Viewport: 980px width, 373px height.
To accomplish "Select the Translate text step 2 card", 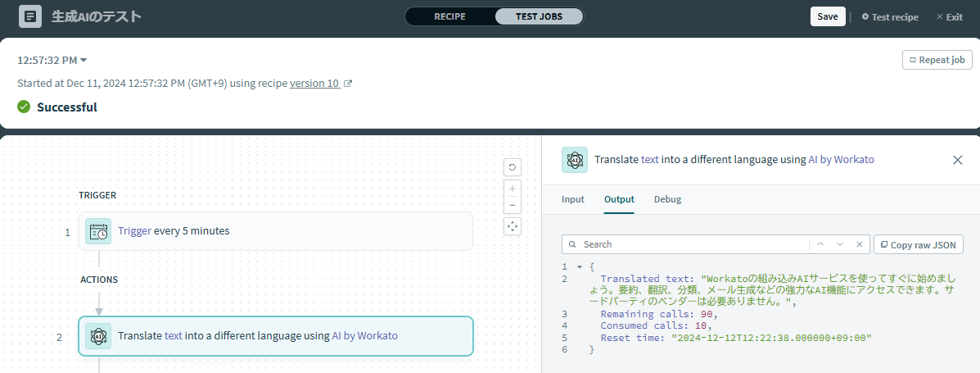I will 276,336.
